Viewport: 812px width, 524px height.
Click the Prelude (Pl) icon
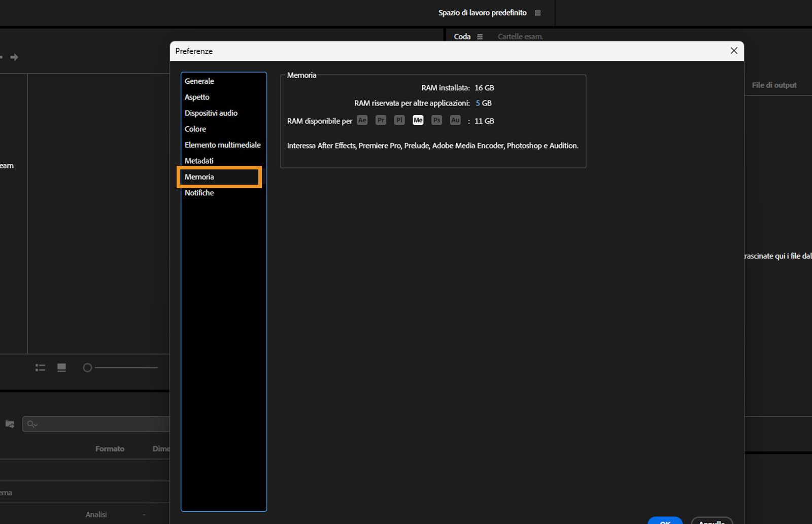[399, 120]
